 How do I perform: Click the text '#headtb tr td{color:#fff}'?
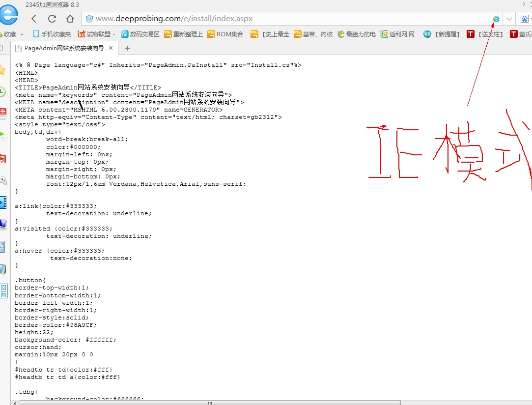click(x=63, y=369)
